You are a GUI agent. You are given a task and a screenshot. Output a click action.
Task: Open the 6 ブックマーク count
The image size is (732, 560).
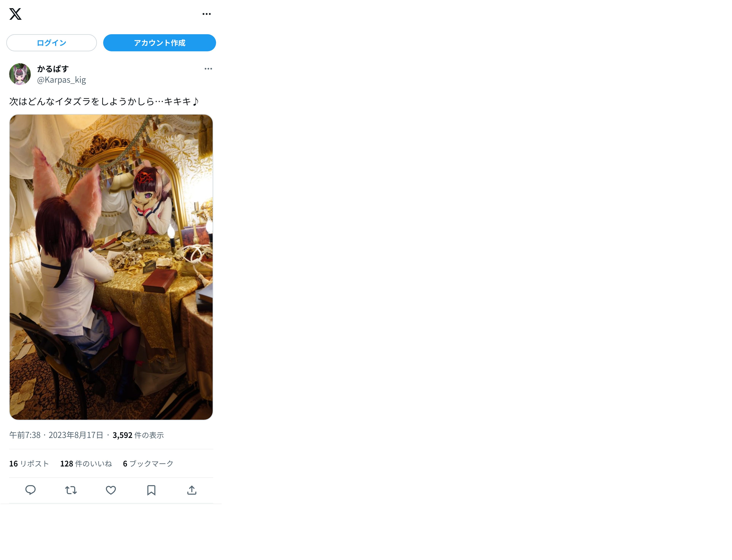[x=148, y=464]
